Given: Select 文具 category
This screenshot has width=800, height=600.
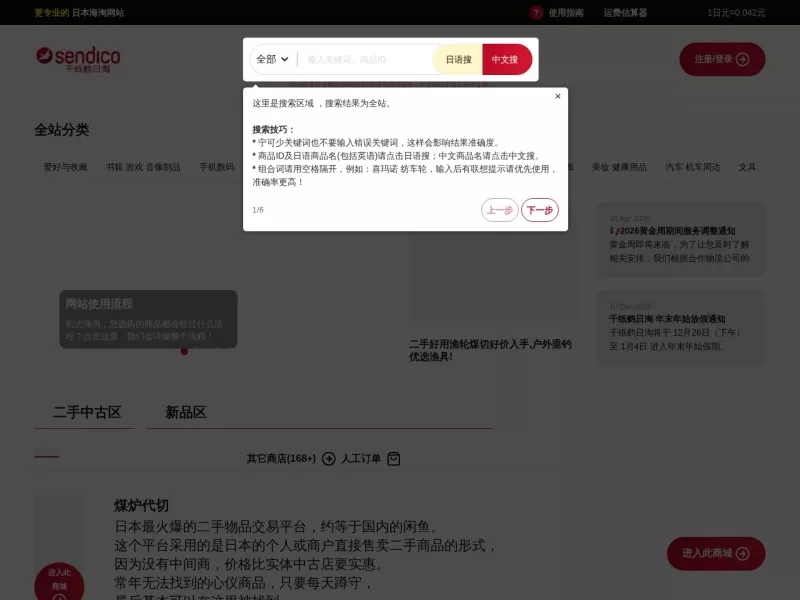Looking at the screenshot, I should (x=747, y=167).
